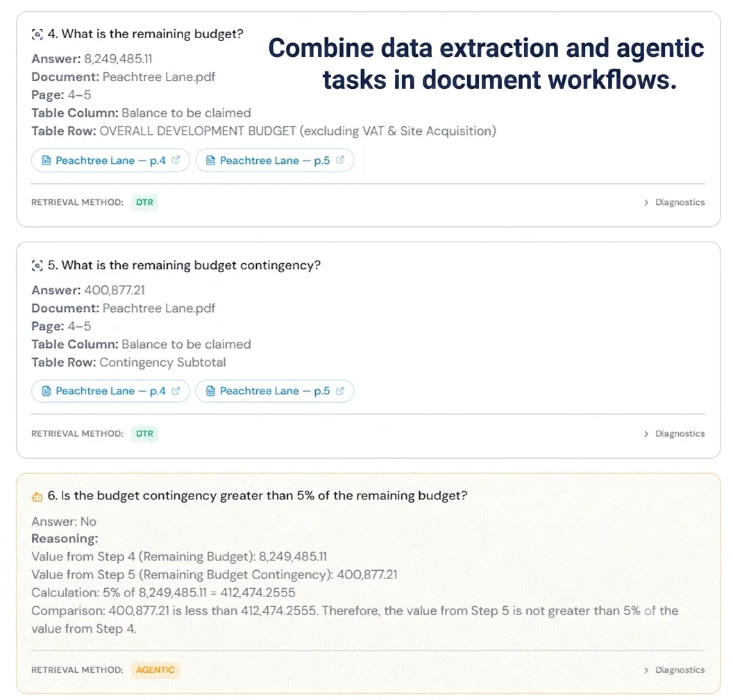Click document icon on question 5 p.5 chip

(x=210, y=391)
